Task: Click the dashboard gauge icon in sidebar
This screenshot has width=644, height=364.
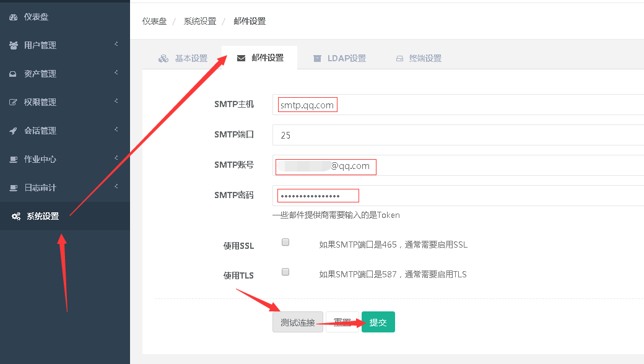Action: [14, 17]
